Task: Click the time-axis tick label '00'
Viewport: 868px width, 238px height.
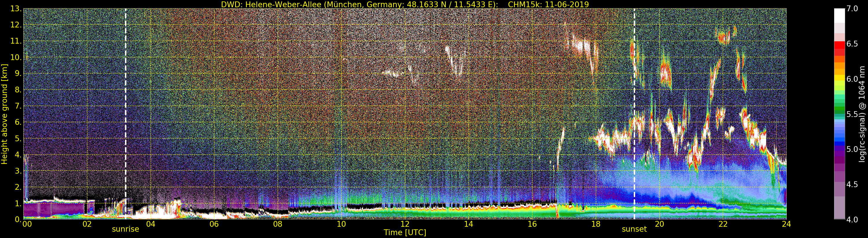Action: coord(27,224)
